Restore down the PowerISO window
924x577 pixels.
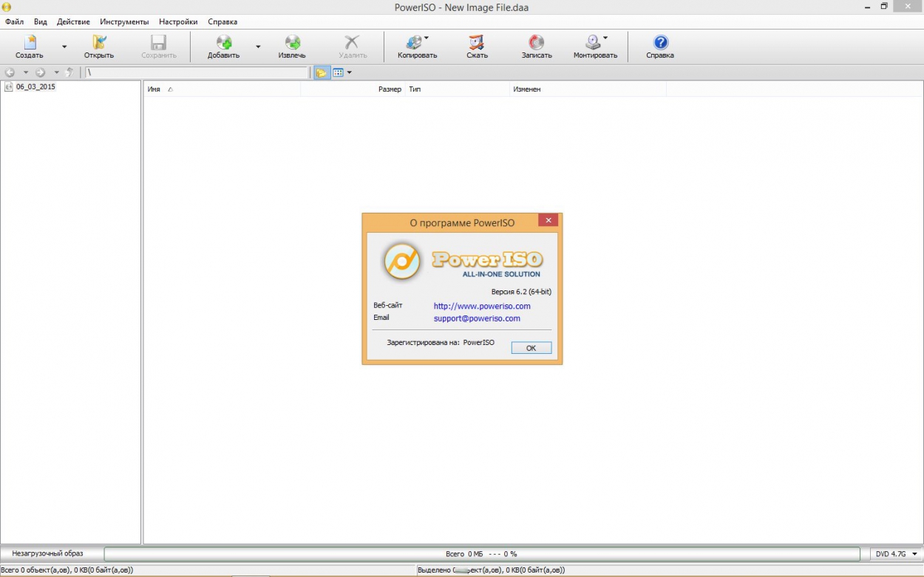coord(884,6)
